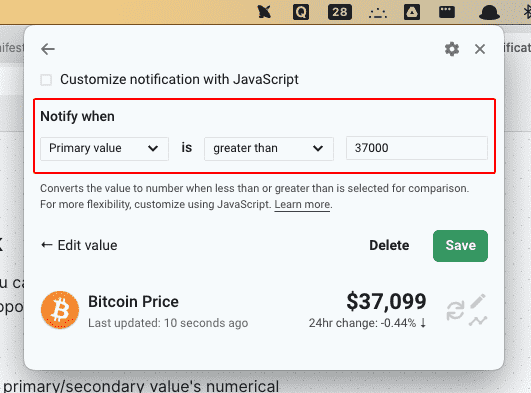
Task: Open settings via the gear icon
Action: click(452, 49)
